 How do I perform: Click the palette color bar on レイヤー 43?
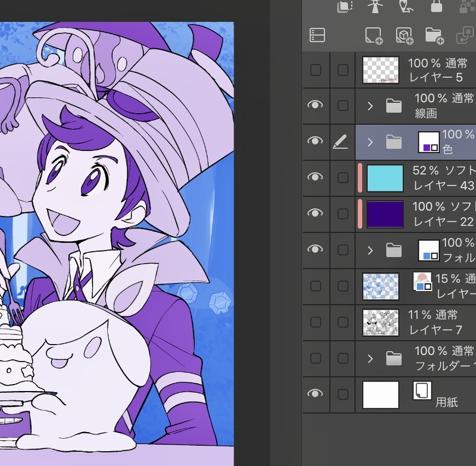coord(360,178)
